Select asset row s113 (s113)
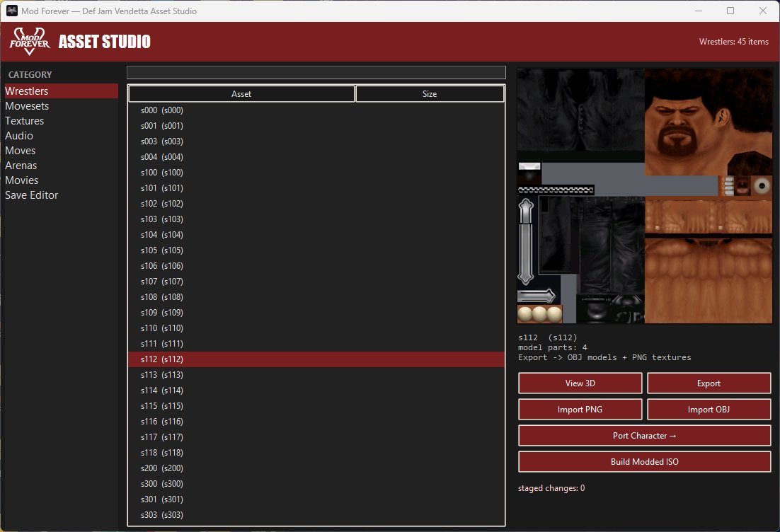Screen dimensions: 780x532 pos(316,375)
